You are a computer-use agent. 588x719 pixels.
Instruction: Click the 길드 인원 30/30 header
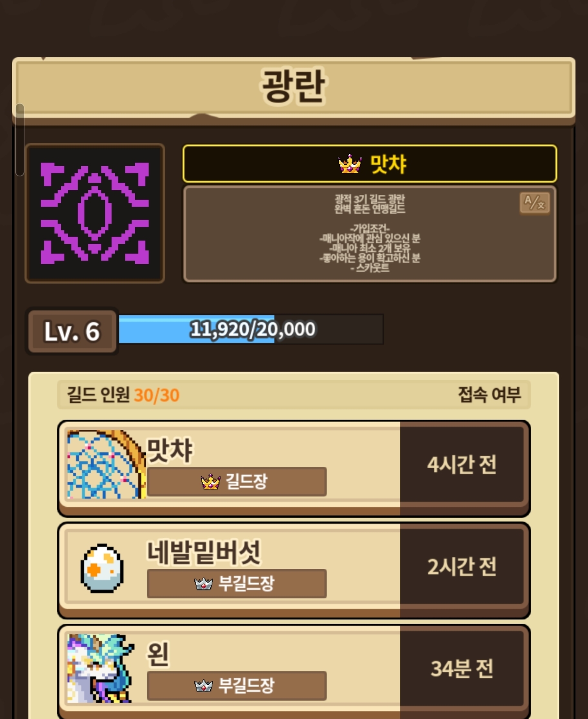point(123,395)
